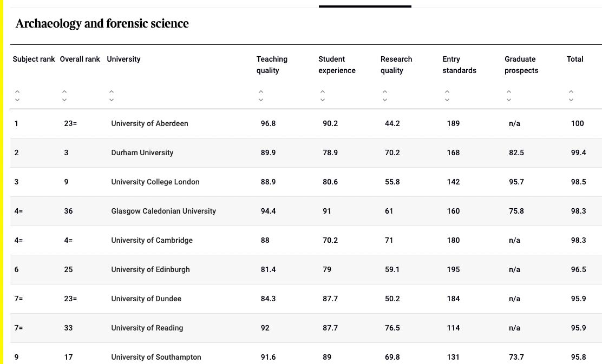This screenshot has height=364, width=602.
Task: Sort Total column descending arrow
Action: pyautogui.click(x=571, y=100)
